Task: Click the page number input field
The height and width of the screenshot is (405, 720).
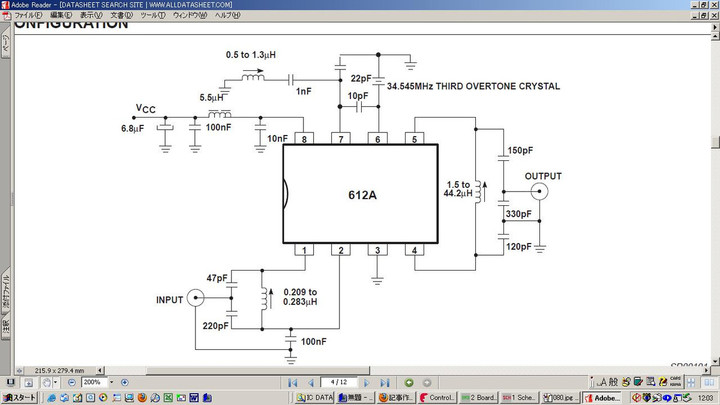Action: tap(338, 383)
